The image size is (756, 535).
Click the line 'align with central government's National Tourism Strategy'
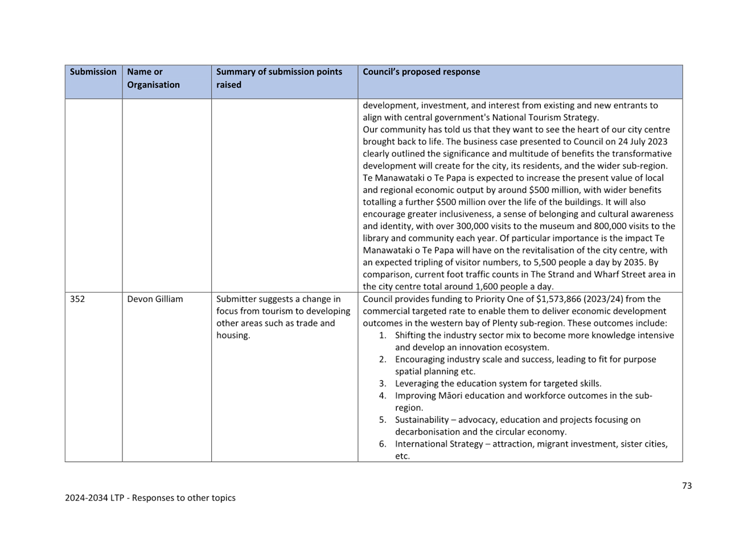pyautogui.click(x=480, y=117)
